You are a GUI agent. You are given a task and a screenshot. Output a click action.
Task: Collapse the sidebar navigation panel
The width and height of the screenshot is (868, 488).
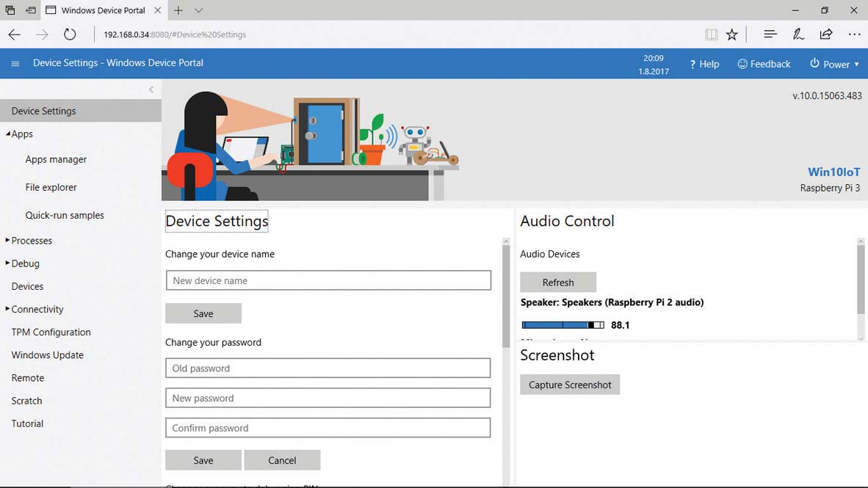151,90
